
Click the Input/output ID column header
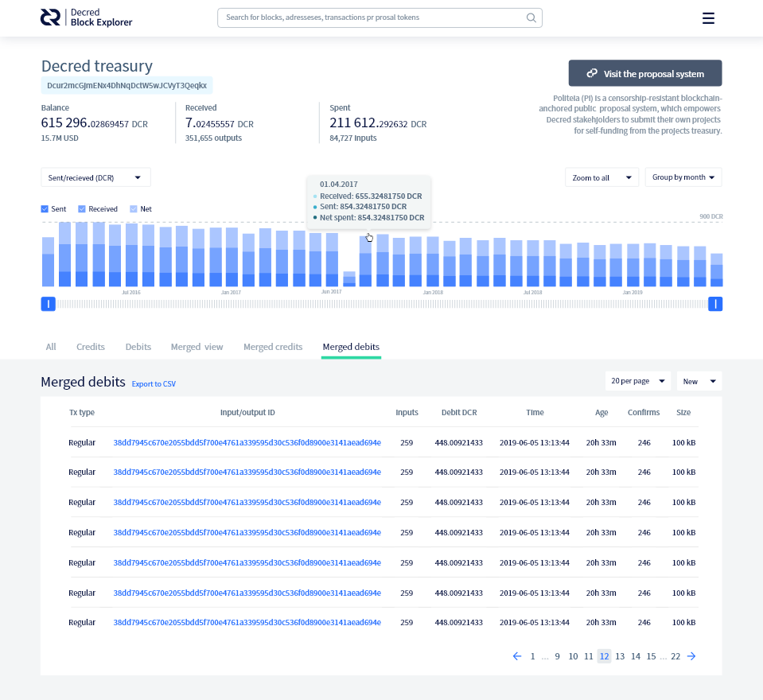tap(247, 413)
